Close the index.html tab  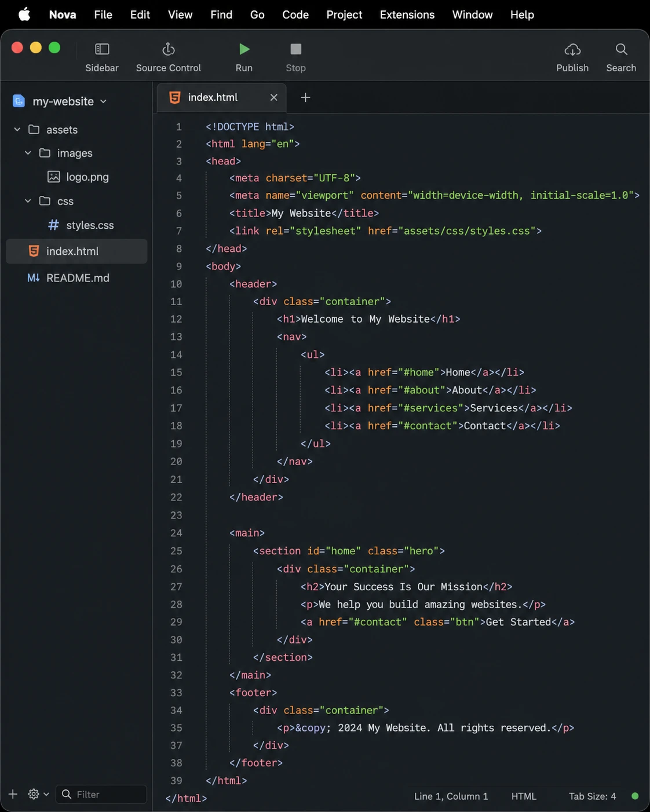pyautogui.click(x=274, y=97)
